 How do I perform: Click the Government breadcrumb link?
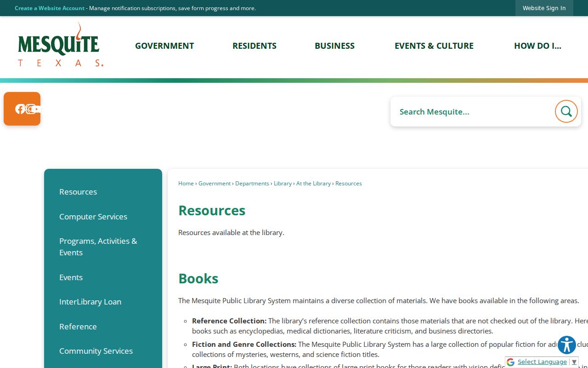point(215,183)
